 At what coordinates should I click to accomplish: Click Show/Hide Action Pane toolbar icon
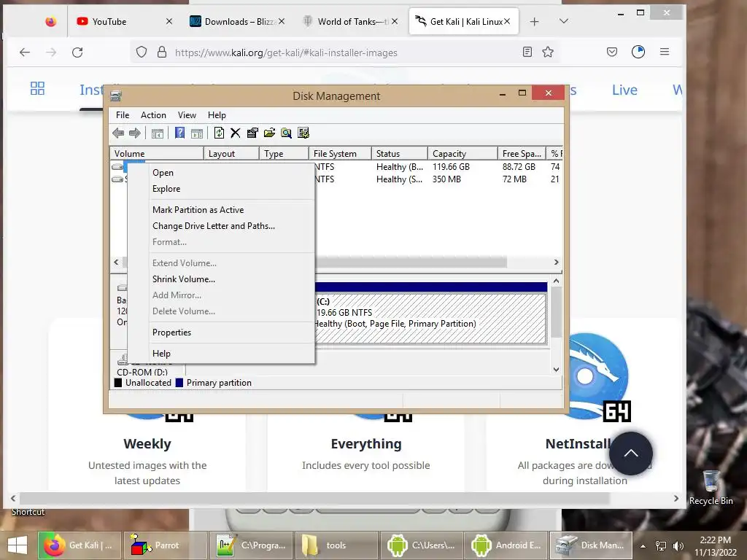197,133
